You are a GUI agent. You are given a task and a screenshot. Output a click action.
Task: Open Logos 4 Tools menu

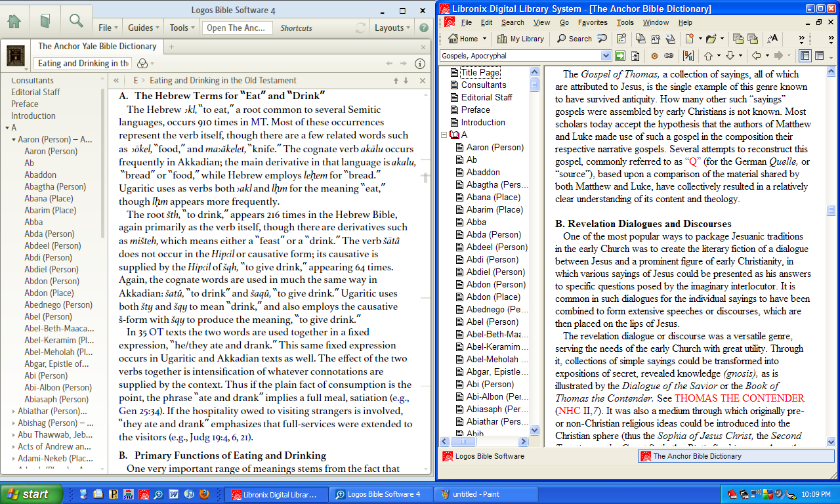pos(182,28)
